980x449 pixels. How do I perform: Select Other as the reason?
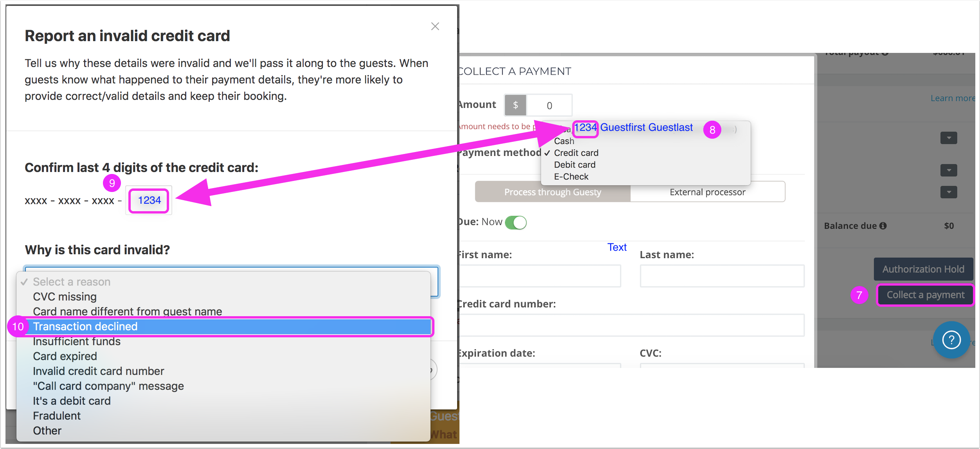224,431
